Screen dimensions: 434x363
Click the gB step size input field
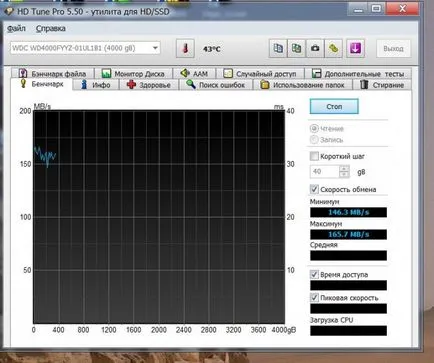[x=325, y=172]
